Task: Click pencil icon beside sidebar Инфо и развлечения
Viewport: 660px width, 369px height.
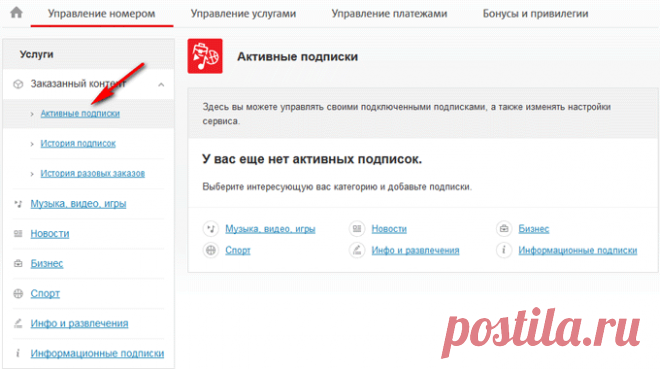Action: coord(18,324)
